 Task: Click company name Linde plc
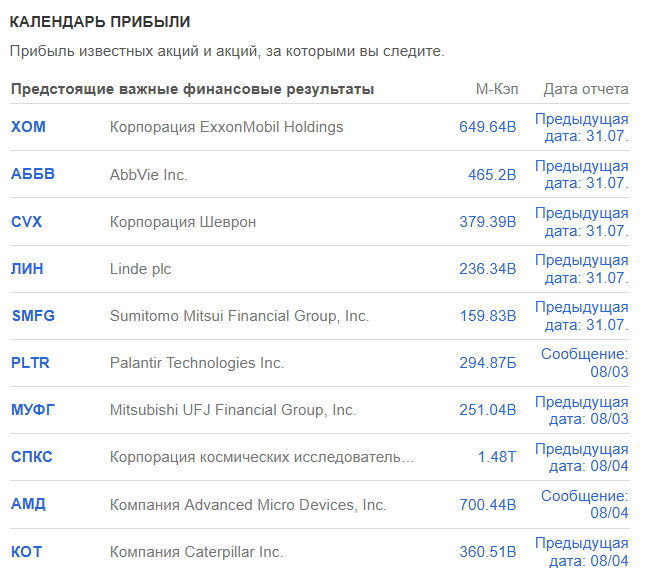click(140, 269)
